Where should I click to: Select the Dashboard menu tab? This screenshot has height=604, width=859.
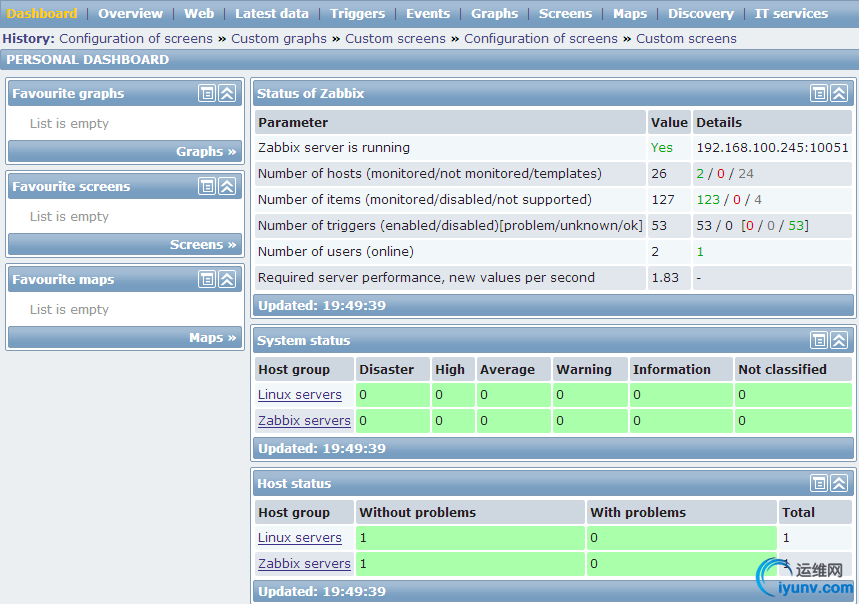pyautogui.click(x=42, y=14)
